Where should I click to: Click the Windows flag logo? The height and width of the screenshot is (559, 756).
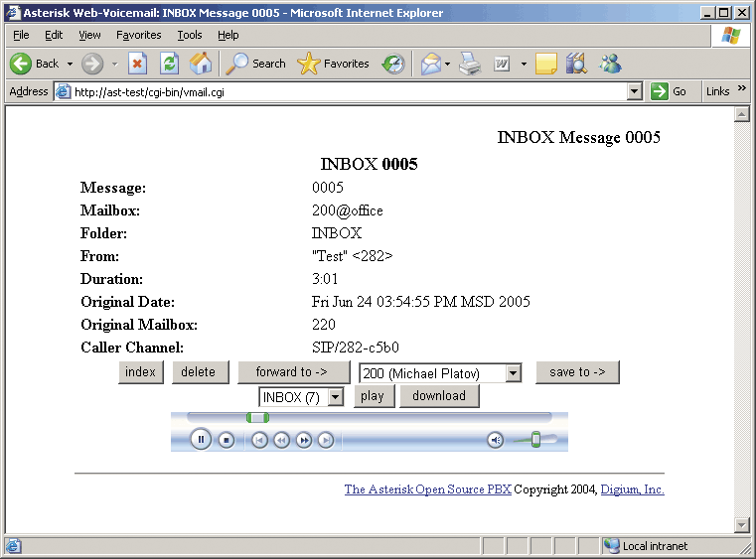tap(731, 36)
